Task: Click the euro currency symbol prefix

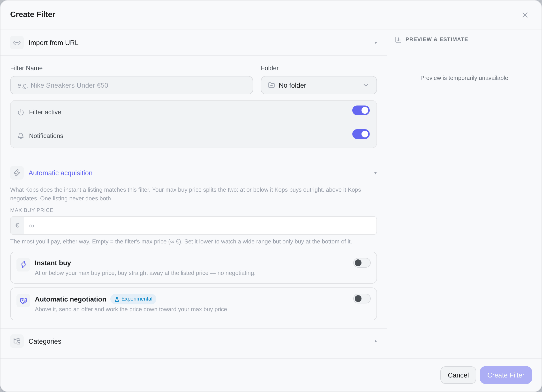Action: pyautogui.click(x=17, y=226)
